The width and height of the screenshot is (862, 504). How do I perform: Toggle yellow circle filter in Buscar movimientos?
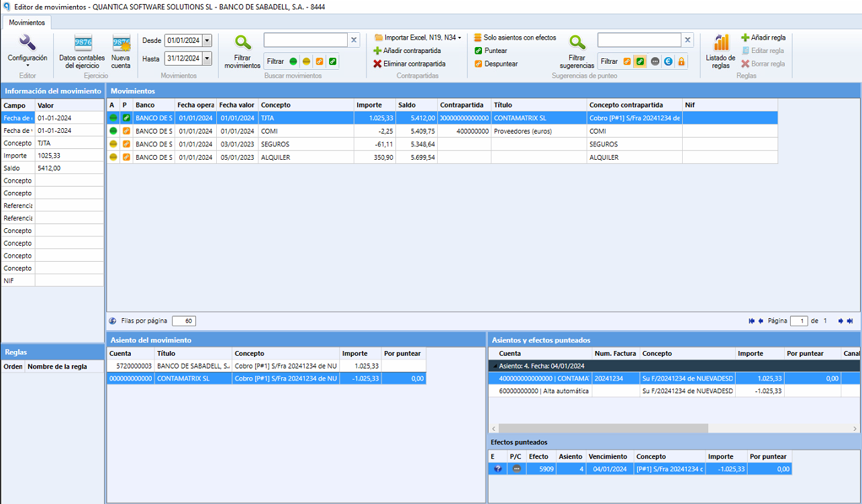pyautogui.click(x=306, y=61)
